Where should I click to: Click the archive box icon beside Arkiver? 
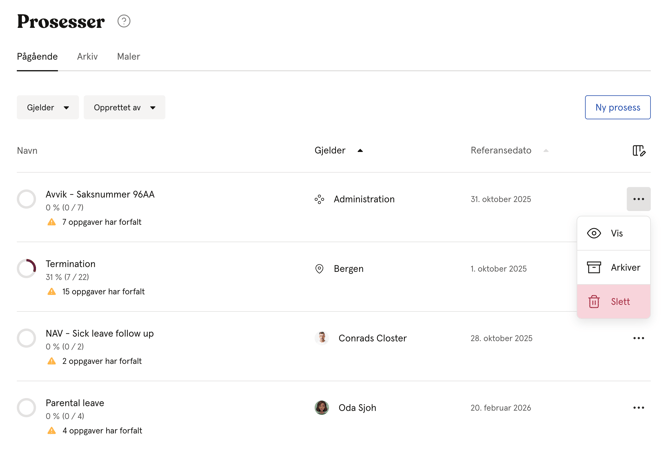pos(594,267)
